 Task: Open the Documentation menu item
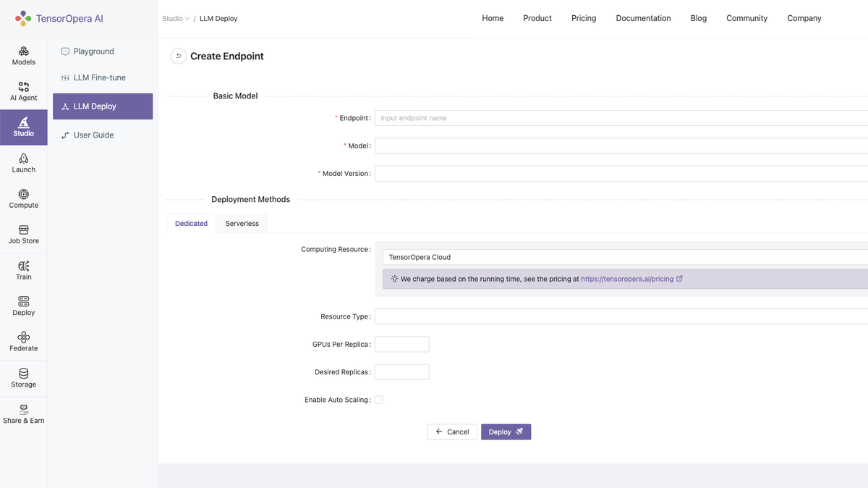click(x=643, y=18)
